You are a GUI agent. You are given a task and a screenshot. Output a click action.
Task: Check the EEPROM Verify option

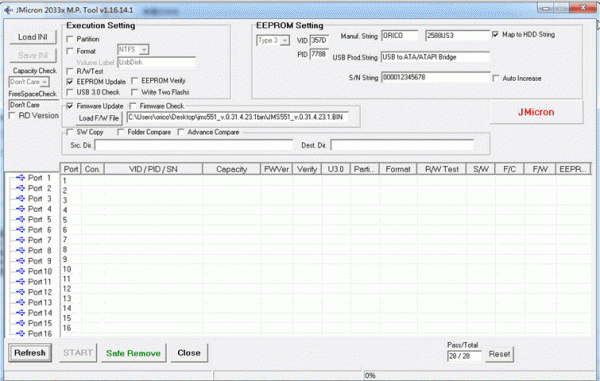click(x=134, y=81)
